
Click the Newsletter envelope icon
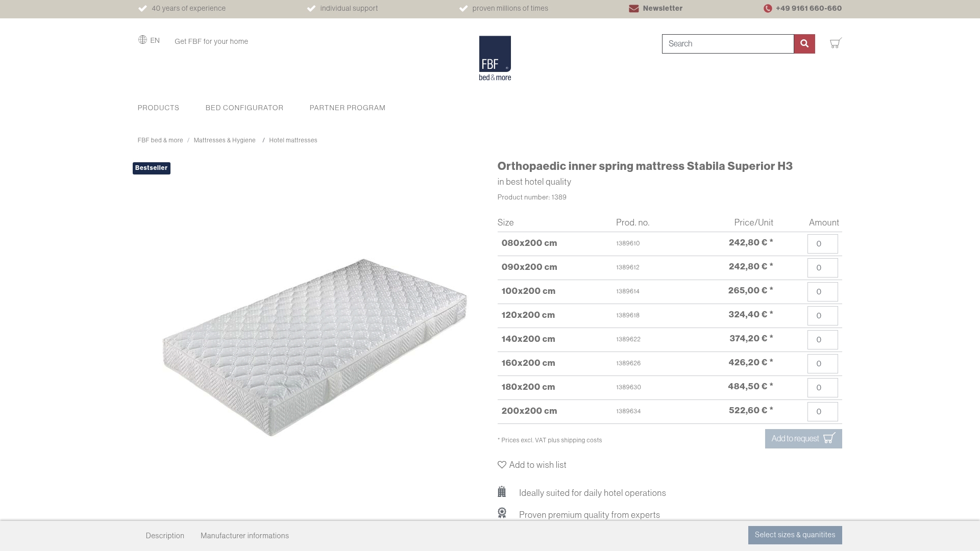click(634, 9)
